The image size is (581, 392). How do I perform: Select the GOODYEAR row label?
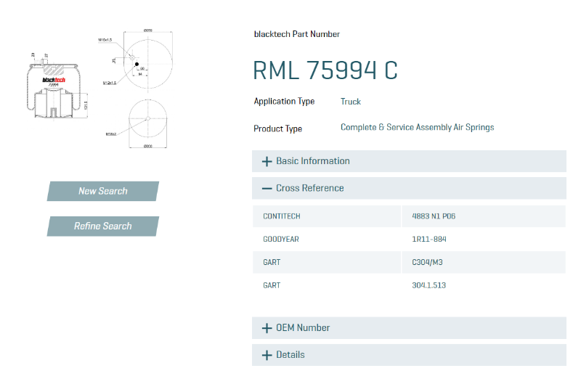tap(281, 240)
